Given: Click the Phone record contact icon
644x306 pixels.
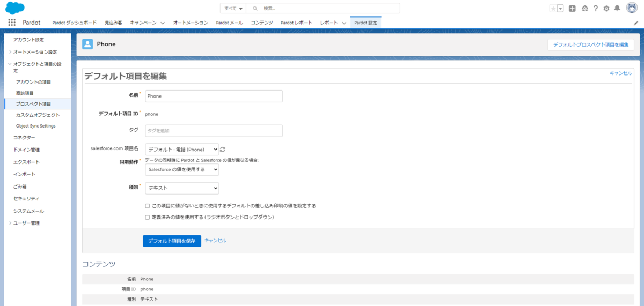Looking at the screenshot, I should (87, 44).
